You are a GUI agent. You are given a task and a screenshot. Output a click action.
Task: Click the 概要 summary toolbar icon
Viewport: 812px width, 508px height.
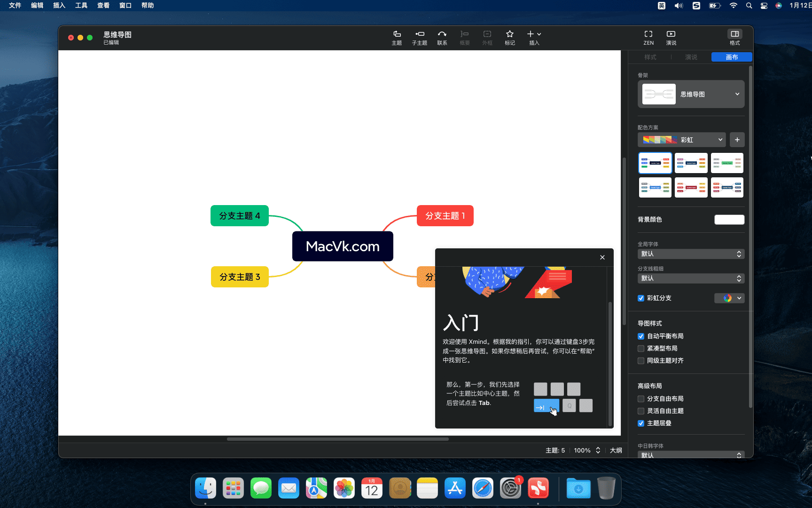point(465,38)
